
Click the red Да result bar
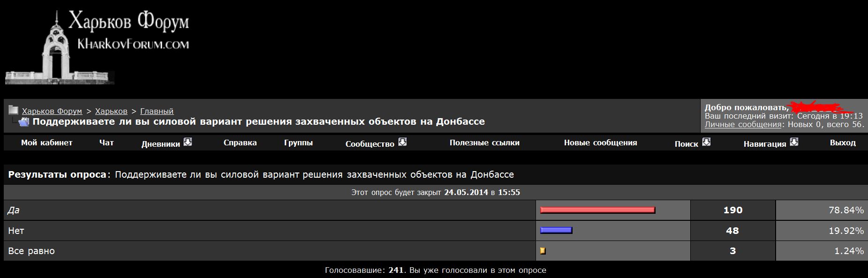click(x=597, y=210)
